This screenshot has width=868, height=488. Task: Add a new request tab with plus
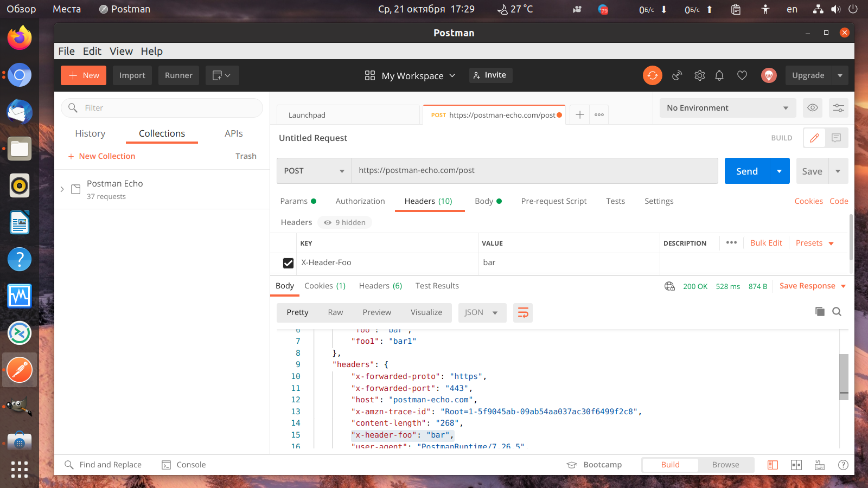click(580, 114)
